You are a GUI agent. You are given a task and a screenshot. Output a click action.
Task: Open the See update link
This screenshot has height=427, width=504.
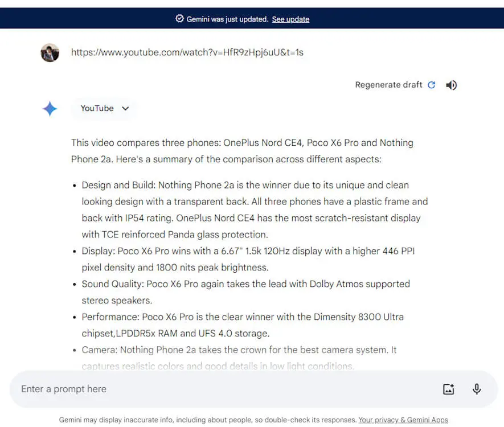(290, 19)
